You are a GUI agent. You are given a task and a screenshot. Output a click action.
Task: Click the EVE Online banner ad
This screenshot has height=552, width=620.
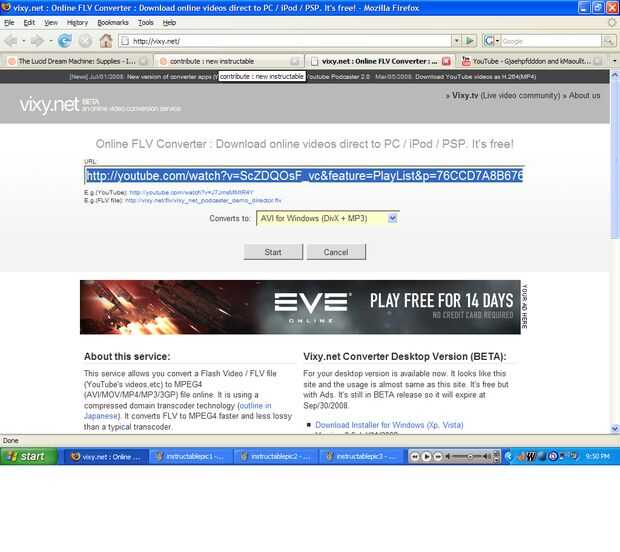[x=300, y=307]
